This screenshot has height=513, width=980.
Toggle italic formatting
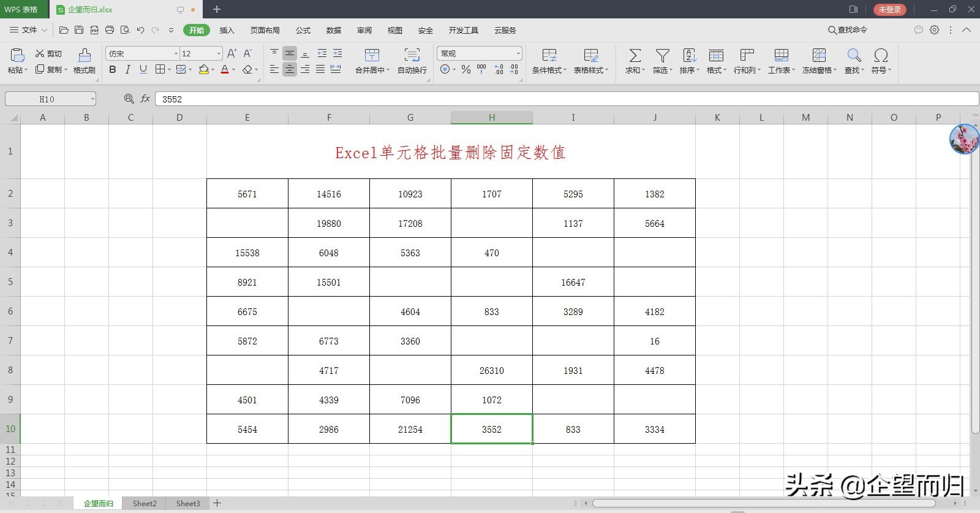(128, 70)
